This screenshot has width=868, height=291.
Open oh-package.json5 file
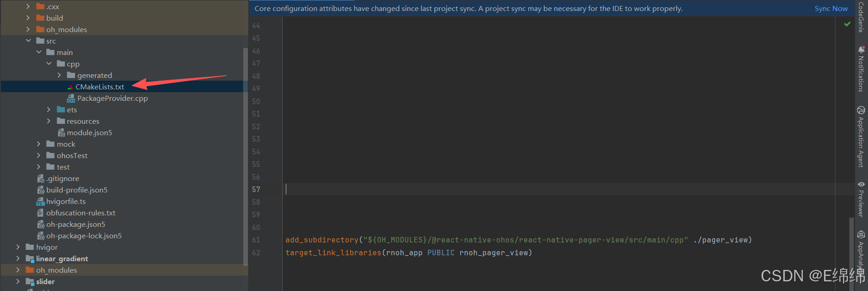pos(76,224)
